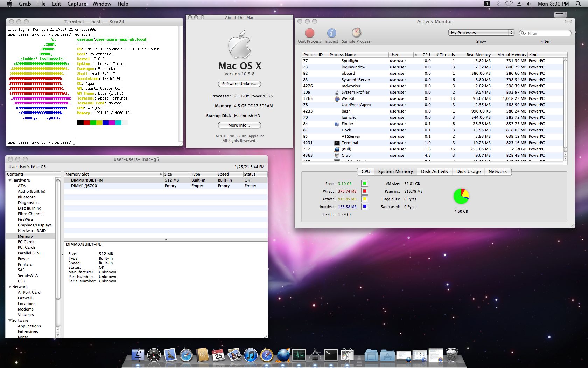Screen dimensions: 588x368
Task: Click the green Free memory color swatch
Action: click(364, 184)
